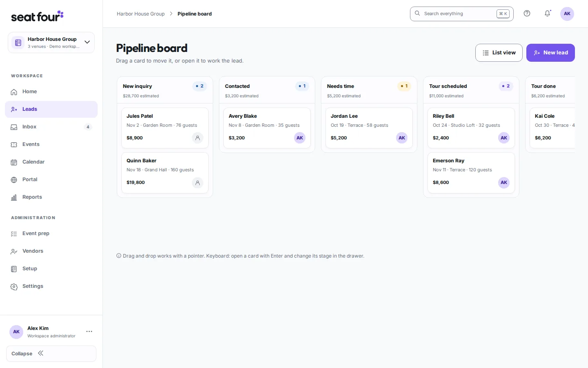Click unassigned owner icon on Quinn Baker card
Image resolution: width=588 pixels, height=368 pixels.
(x=198, y=182)
